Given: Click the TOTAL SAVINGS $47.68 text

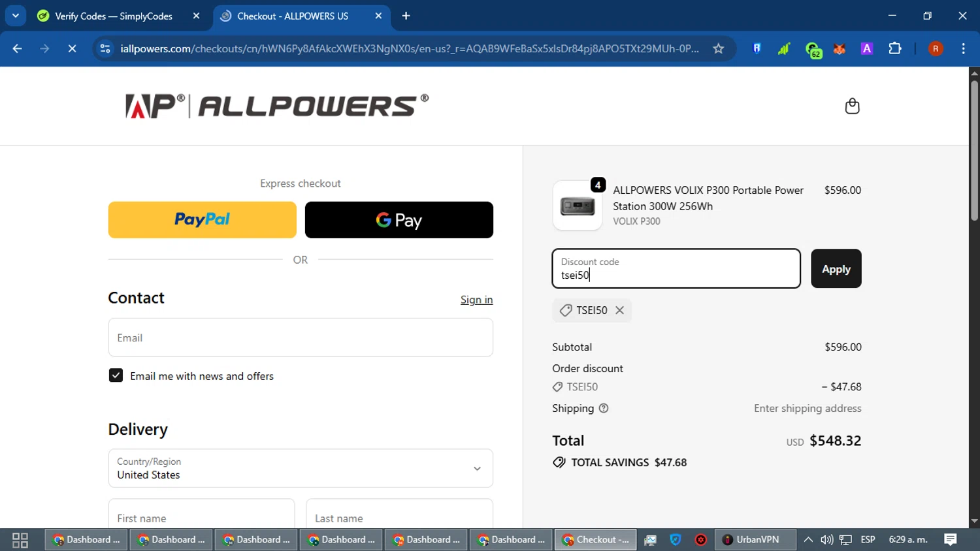Looking at the screenshot, I should [x=629, y=462].
